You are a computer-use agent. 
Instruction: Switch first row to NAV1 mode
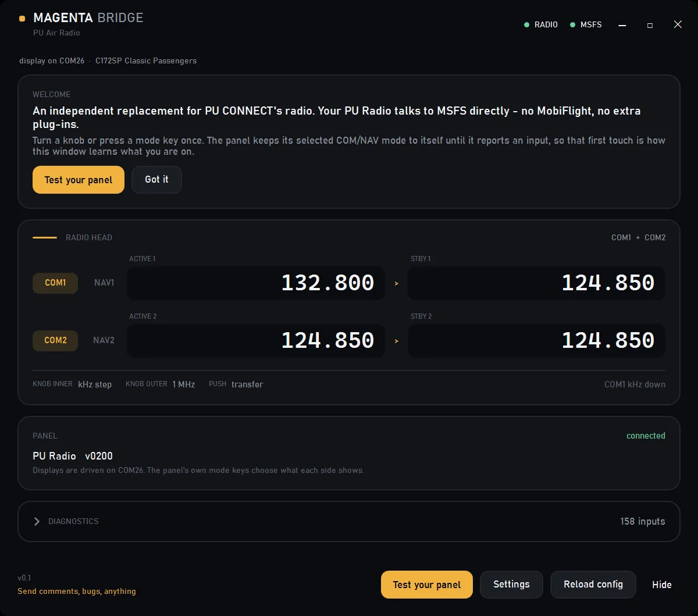(x=104, y=283)
